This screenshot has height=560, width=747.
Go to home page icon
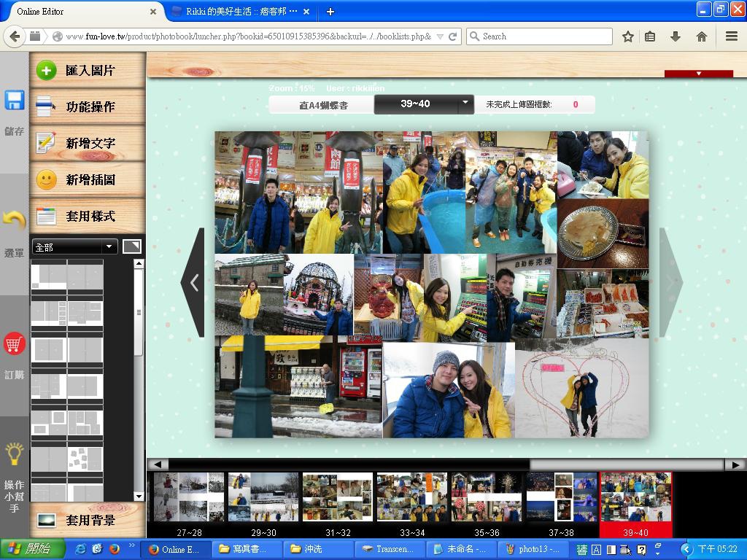point(701,36)
